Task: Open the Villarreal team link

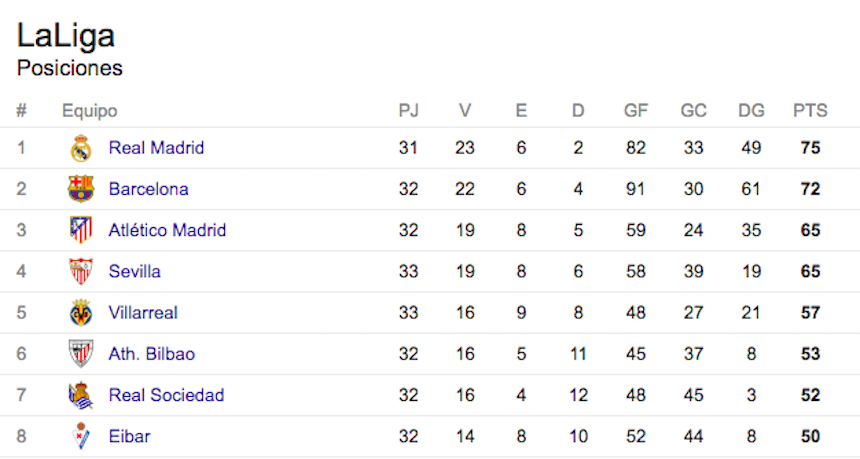Action: (143, 313)
